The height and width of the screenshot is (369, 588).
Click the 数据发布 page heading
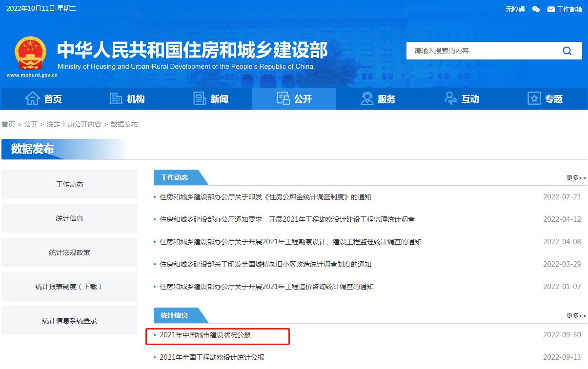tap(33, 149)
